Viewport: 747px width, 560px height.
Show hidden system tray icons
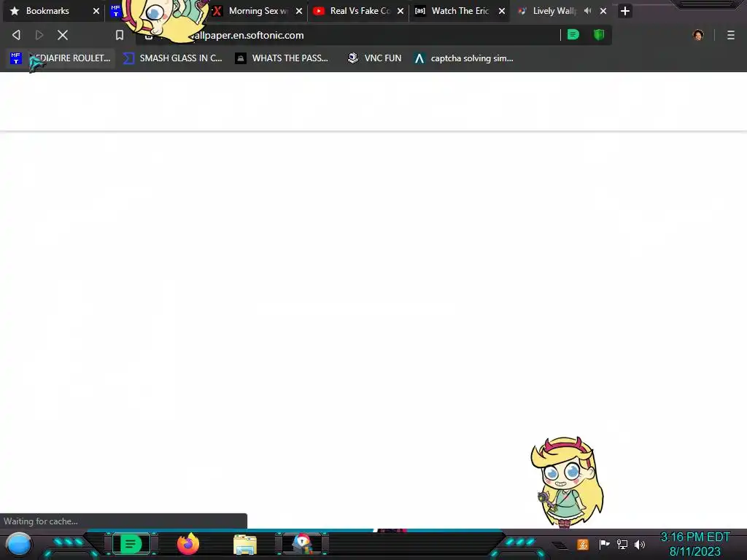tap(560, 545)
